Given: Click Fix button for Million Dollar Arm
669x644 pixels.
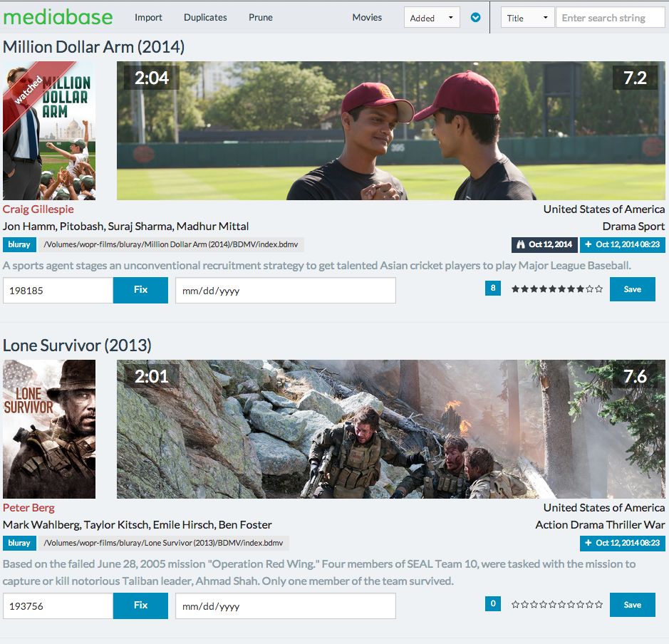Looking at the screenshot, I should [140, 290].
